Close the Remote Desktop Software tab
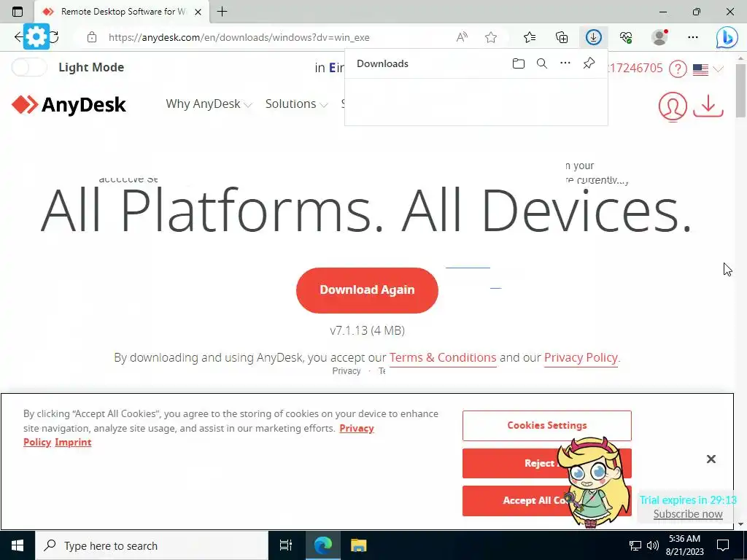The width and height of the screenshot is (747, 560). pos(198,12)
